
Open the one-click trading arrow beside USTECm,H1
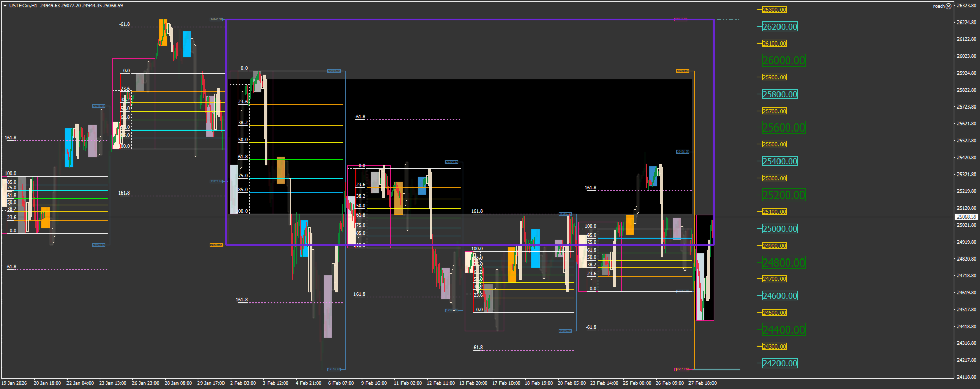(5, 6)
